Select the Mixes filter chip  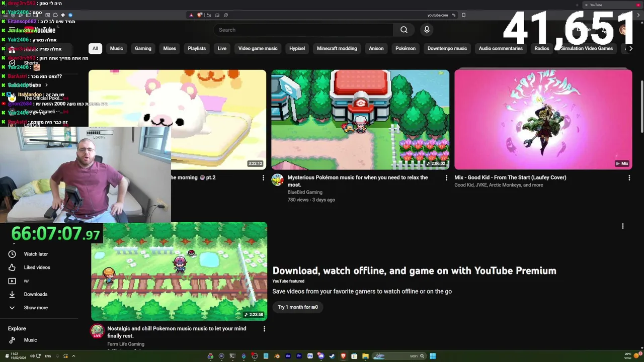coord(170,48)
